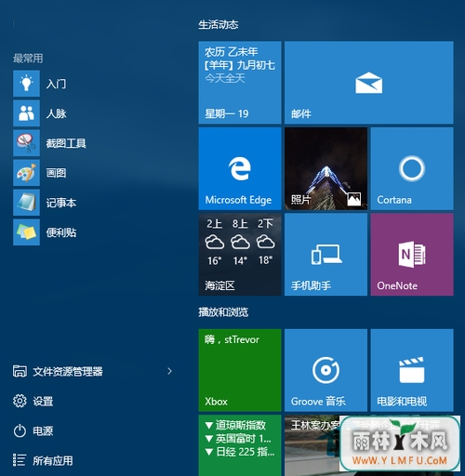Image resolution: width=465 pixels, height=476 pixels.
Task: Click the 设置 gear icon
Action: coord(20,401)
